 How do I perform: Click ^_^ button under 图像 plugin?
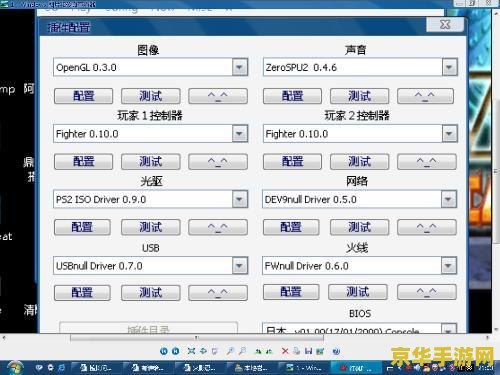pos(218,96)
